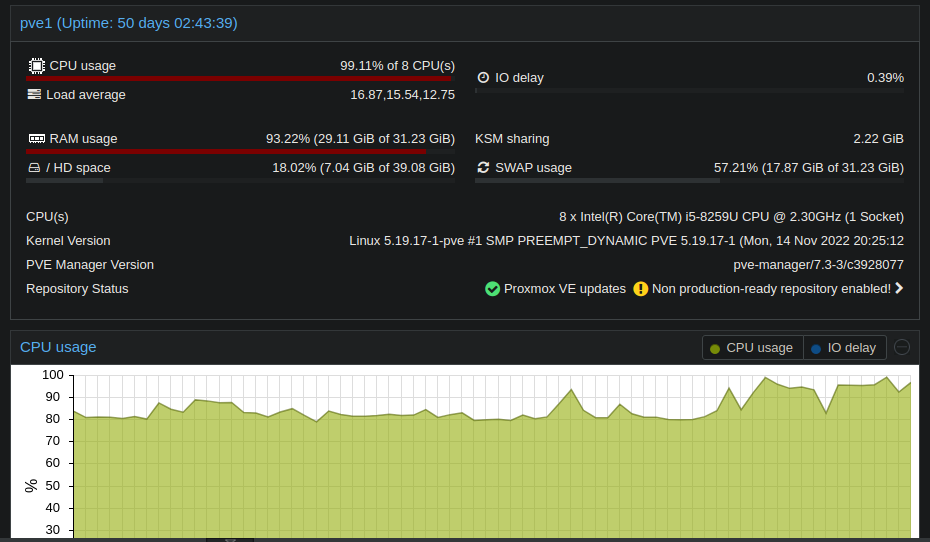Click the % axis title on chart
930x542 pixels.
[31, 486]
